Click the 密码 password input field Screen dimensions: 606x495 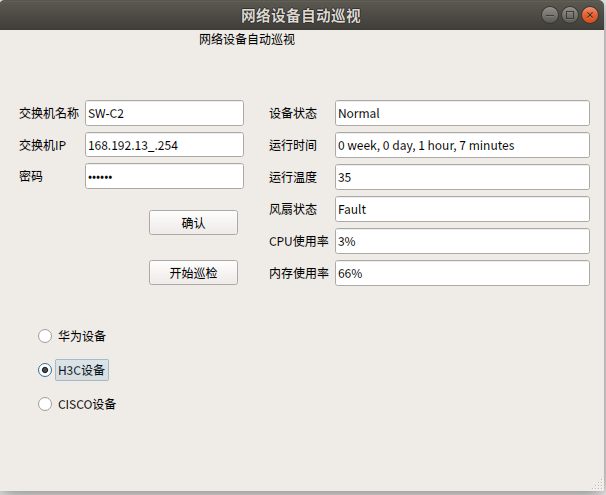click(164, 177)
